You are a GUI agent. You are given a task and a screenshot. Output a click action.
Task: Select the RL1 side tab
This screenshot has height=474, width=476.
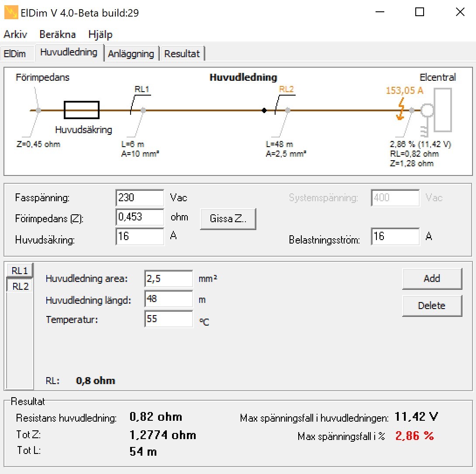pos(20,271)
